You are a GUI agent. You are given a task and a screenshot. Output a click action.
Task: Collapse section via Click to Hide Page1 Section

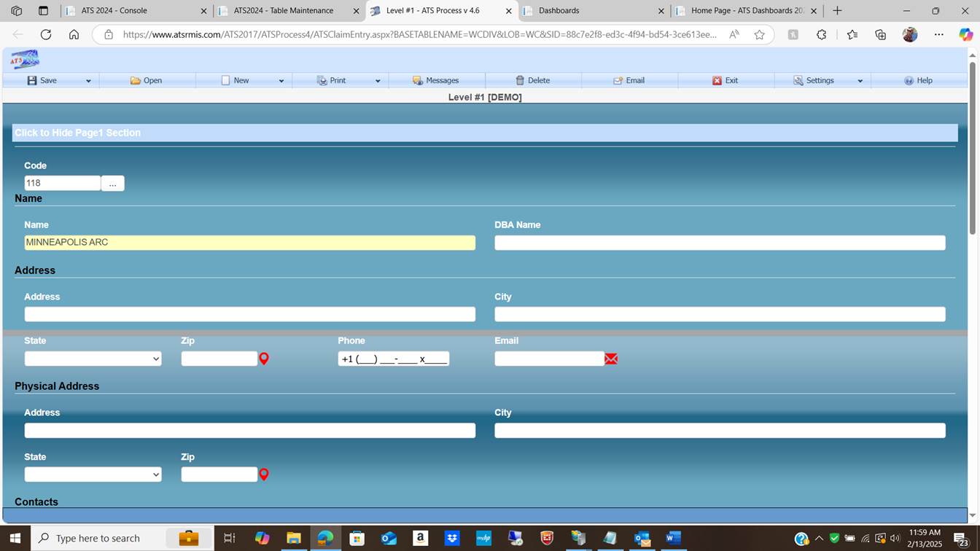point(78,133)
